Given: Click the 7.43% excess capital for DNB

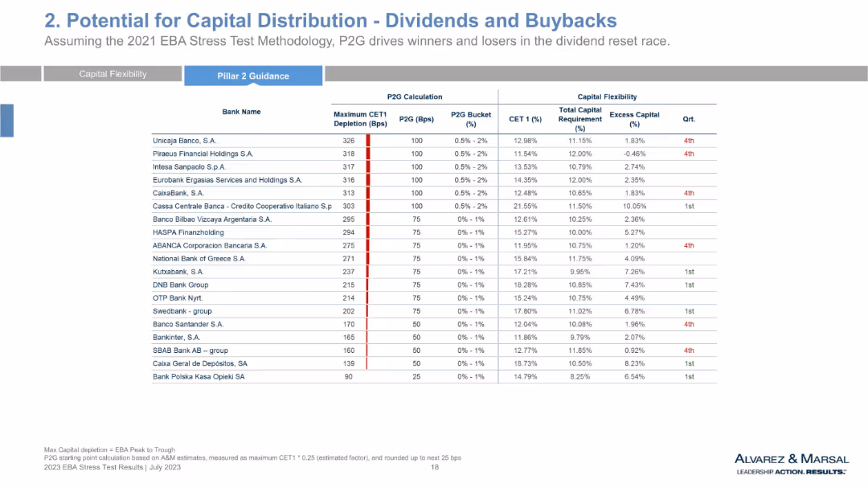Looking at the screenshot, I should (634, 285).
